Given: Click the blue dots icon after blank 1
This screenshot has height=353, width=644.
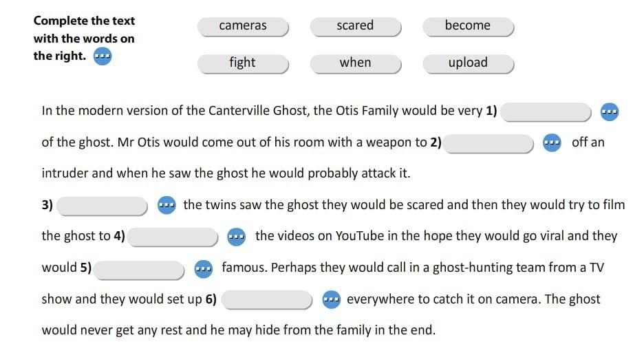Looking at the screenshot, I should (609, 111).
